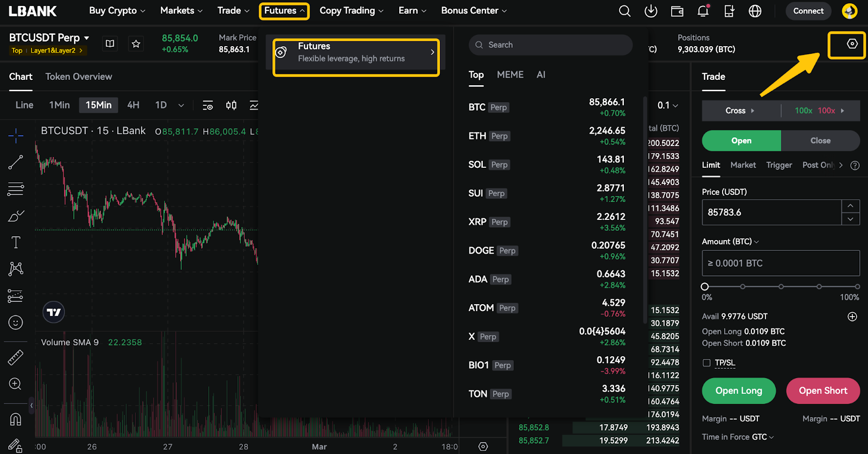Select the crosshair cursor tool
Image resolution: width=868 pixels, height=454 pixels.
point(16,135)
